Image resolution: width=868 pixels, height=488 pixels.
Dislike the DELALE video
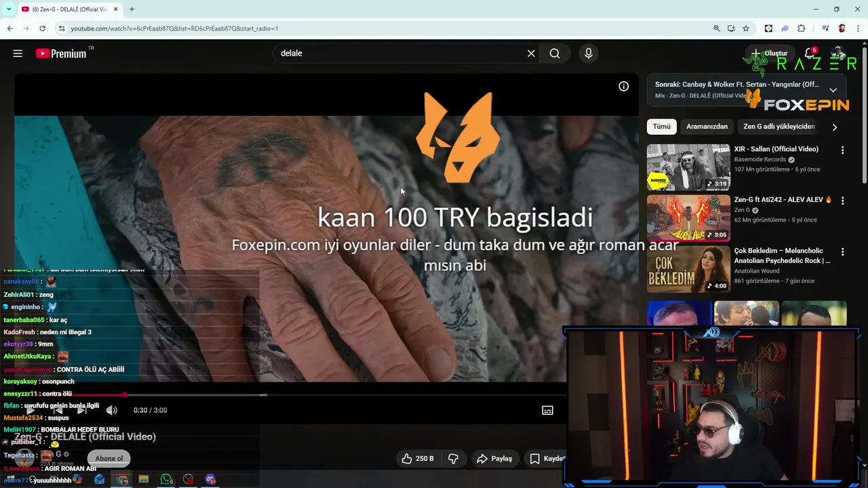pos(453,459)
